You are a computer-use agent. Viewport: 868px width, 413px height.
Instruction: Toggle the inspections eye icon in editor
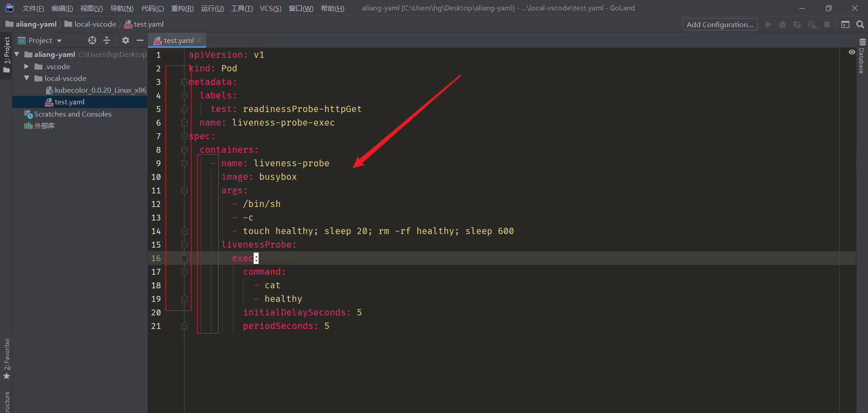coord(852,52)
